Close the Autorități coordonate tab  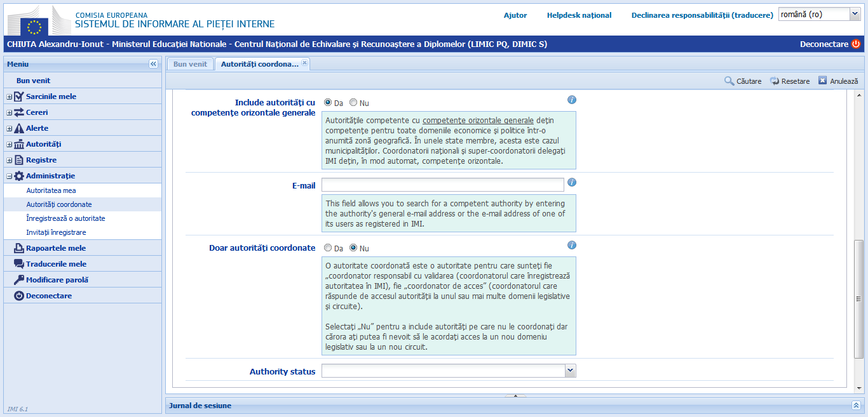(304, 63)
